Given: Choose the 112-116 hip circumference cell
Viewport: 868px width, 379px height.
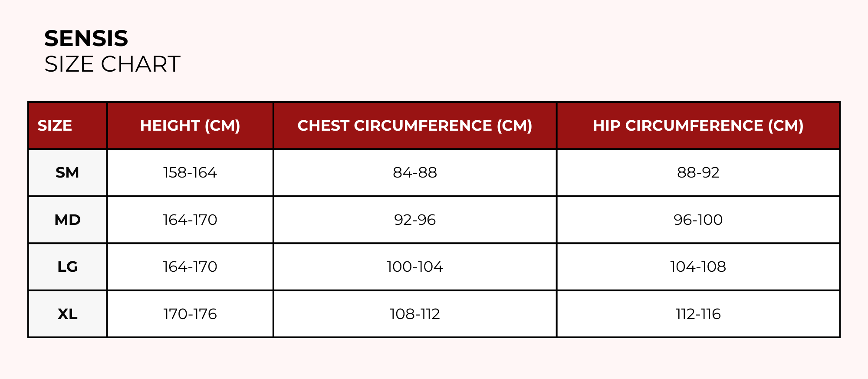Looking at the screenshot, I should (x=698, y=314).
